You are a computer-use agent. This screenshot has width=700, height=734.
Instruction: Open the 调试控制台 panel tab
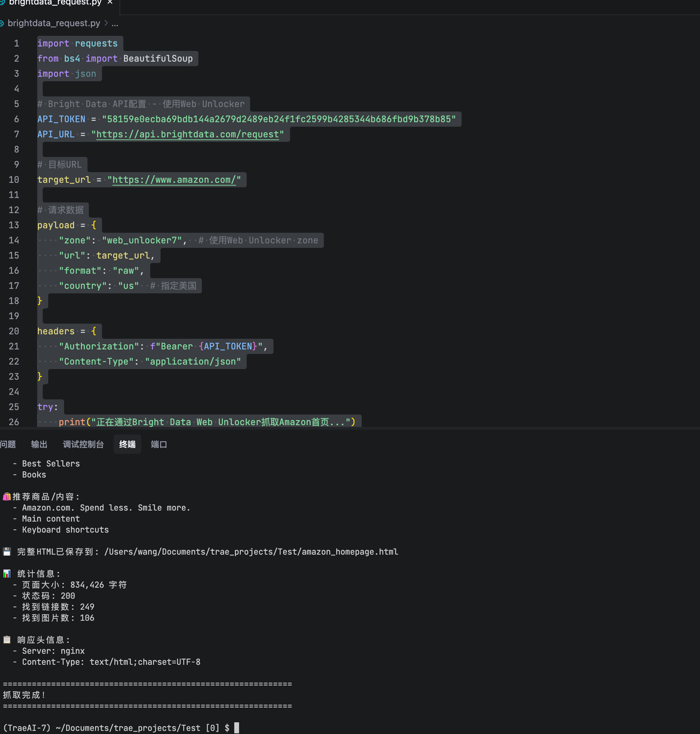(83, 444)
